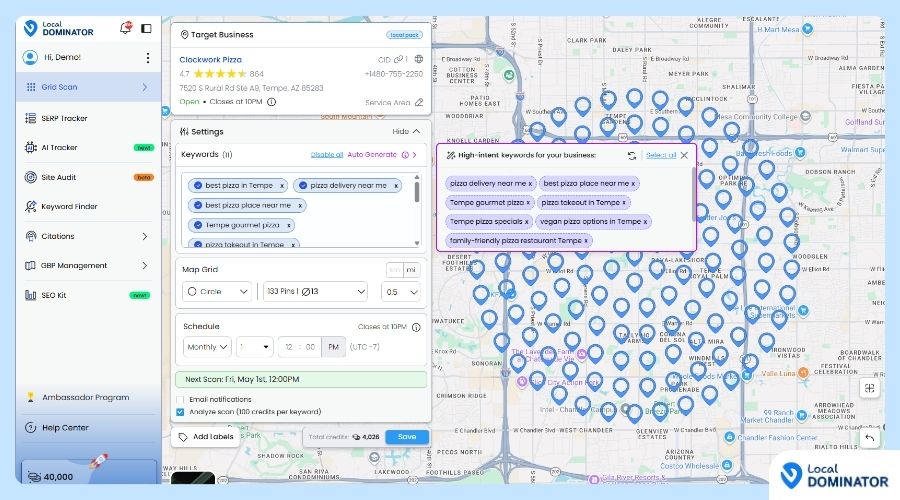Click the keywords list scrollbar thumb

[417, 192]
